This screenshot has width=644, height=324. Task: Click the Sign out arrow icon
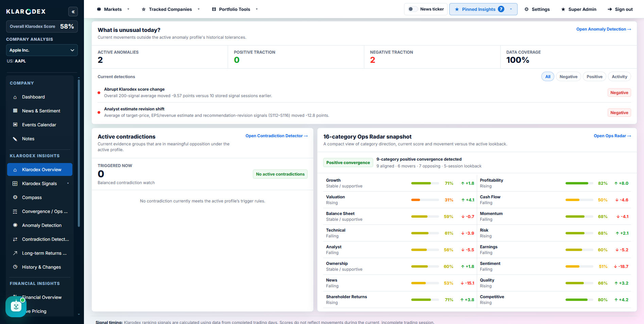(x=610, y=9)
